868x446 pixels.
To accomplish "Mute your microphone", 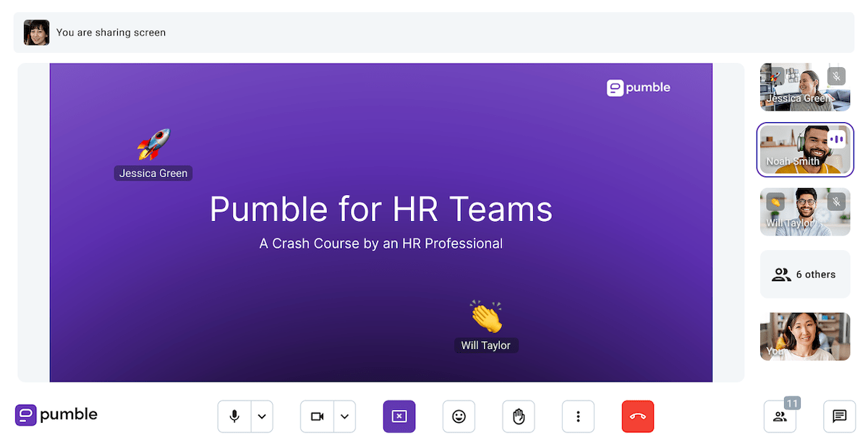I will (234, 416).
